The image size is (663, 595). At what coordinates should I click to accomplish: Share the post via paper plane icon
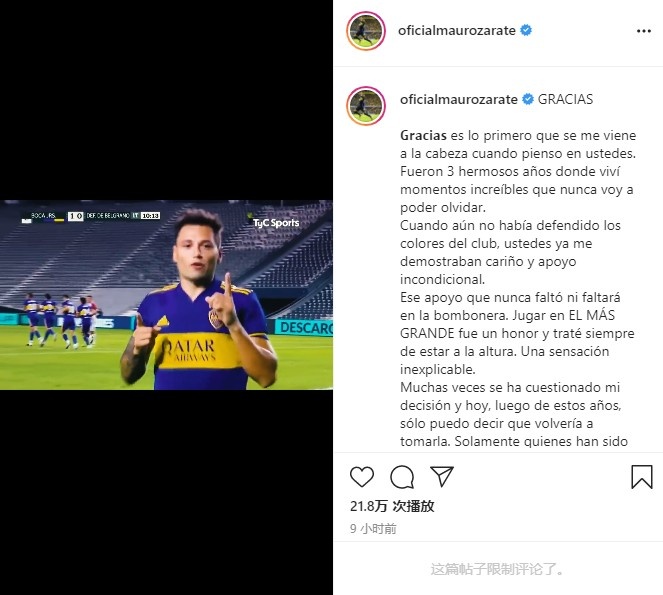click(441, 476)
